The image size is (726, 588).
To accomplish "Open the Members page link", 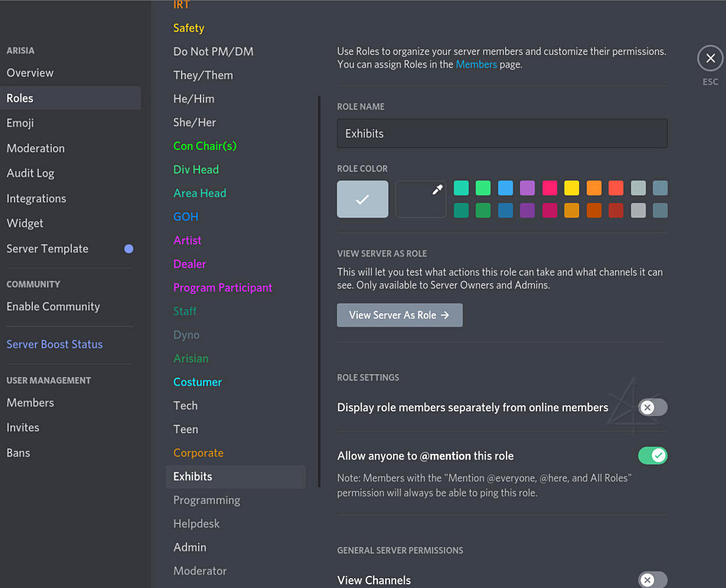I will (476, 64).
